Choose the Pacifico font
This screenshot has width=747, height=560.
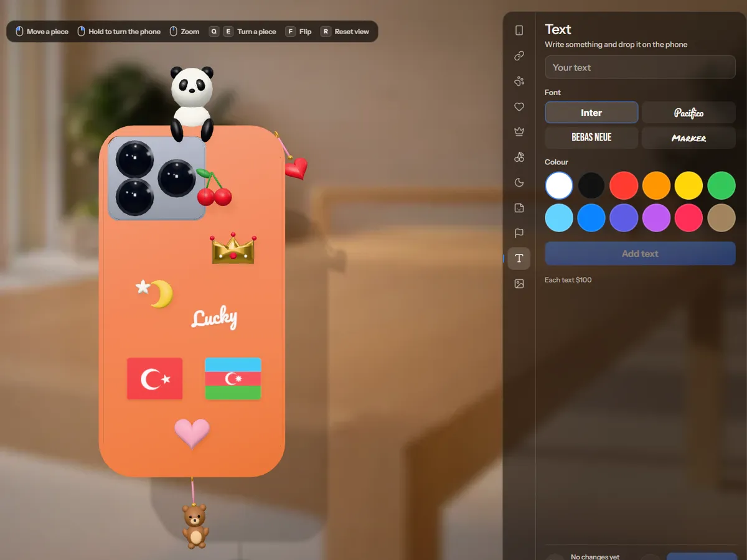point(688,113)
